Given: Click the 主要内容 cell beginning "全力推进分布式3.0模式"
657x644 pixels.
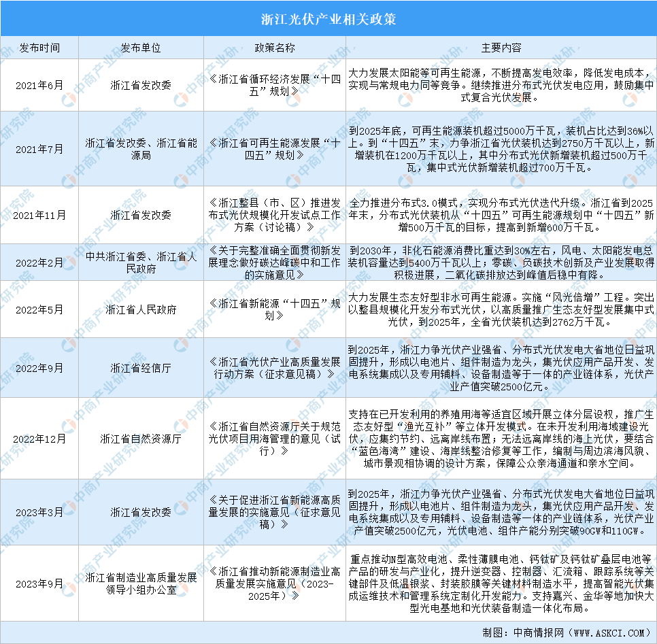Looking at the screenshot, I should point(501,215).
